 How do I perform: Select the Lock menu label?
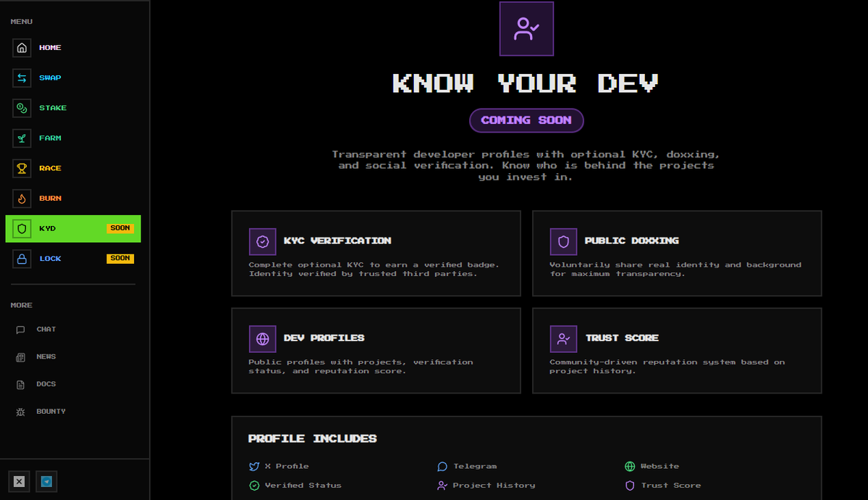click(x=51, y=259)
